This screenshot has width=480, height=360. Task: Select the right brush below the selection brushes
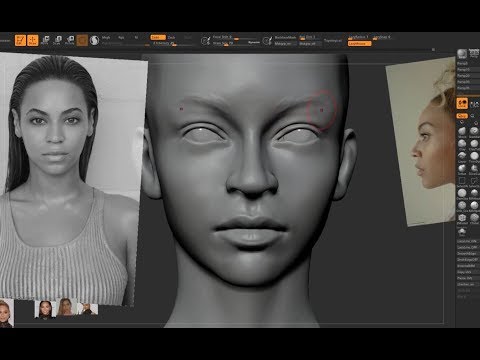(x=474, y=194)
